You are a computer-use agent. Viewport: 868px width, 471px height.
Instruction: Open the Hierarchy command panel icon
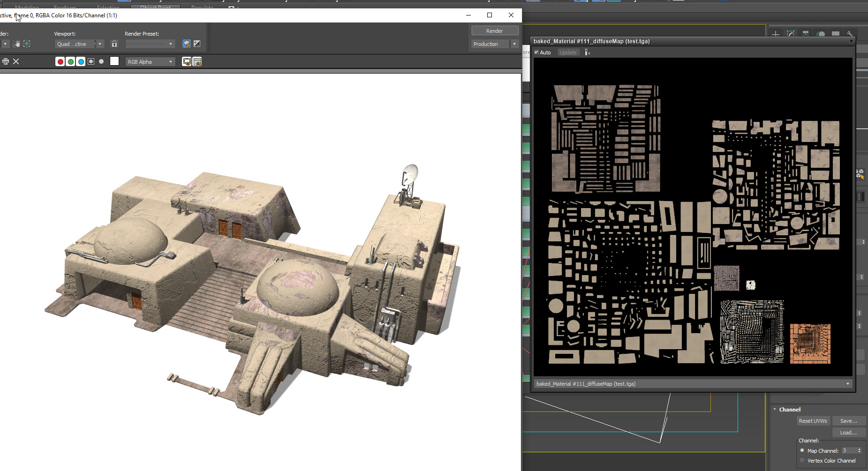tap(806, 34)
